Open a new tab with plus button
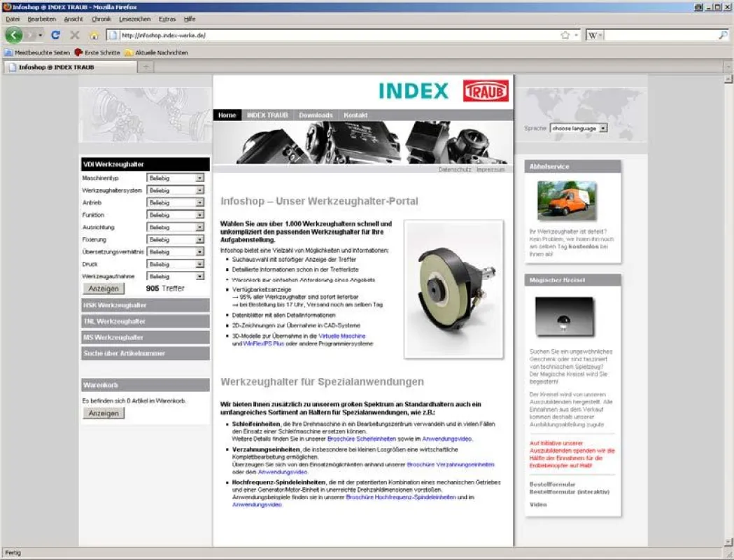 (x=146, y=67)
